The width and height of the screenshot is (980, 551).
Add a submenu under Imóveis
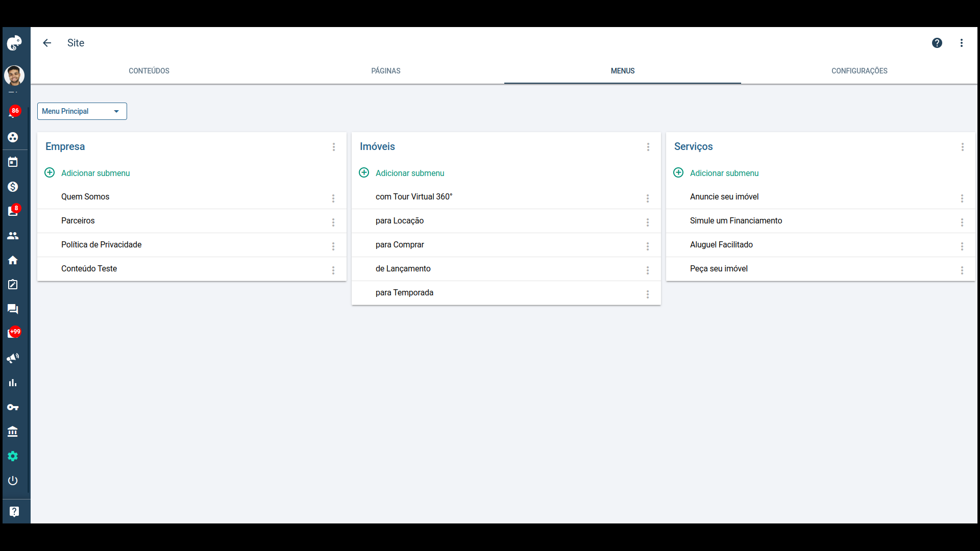[402, 173]
